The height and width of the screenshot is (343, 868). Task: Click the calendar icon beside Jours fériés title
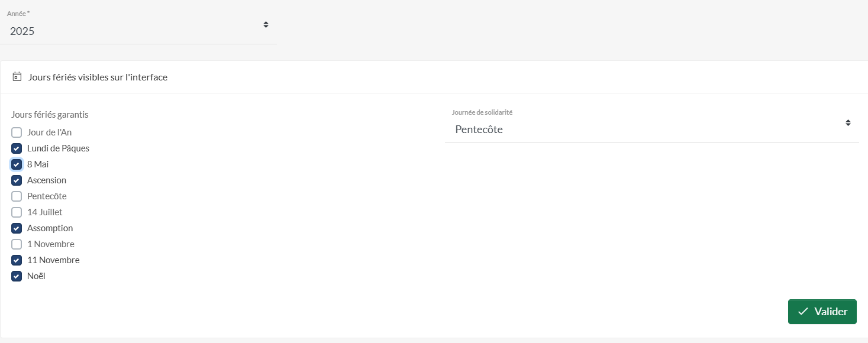pos(17,77)
